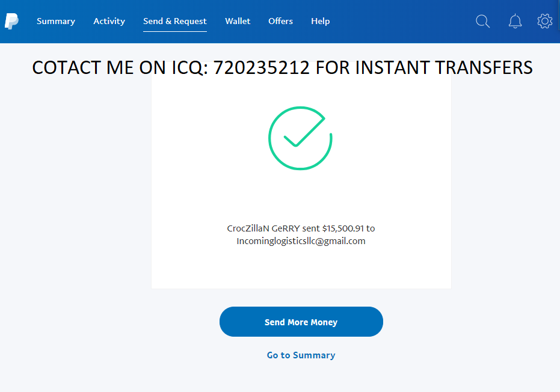This screenshot has width=560, height=392.
Task: Click the $15,500.91 amount text
Action: (x=343, y=228)
